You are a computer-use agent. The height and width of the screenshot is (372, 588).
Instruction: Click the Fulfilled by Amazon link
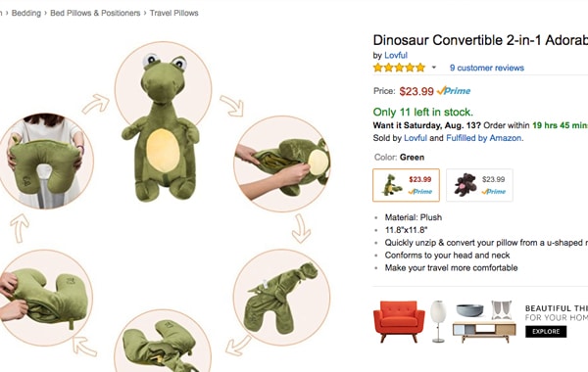pos(483,138)
